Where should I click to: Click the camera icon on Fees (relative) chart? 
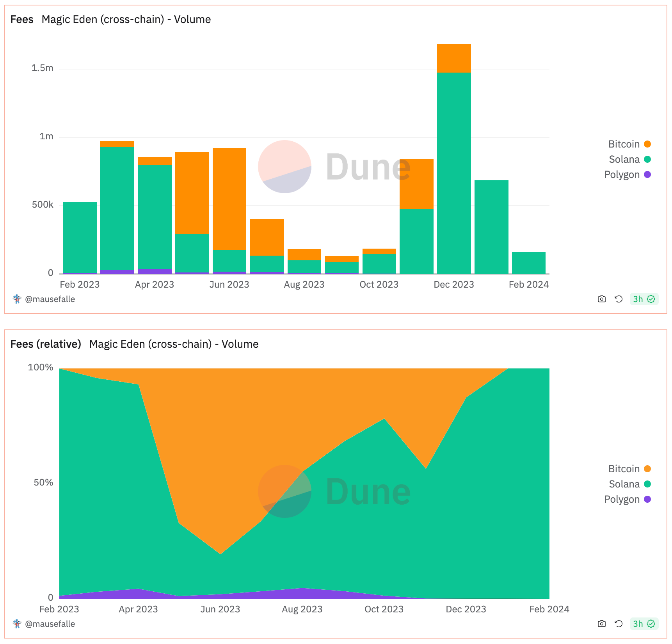(x=601, y=624)
